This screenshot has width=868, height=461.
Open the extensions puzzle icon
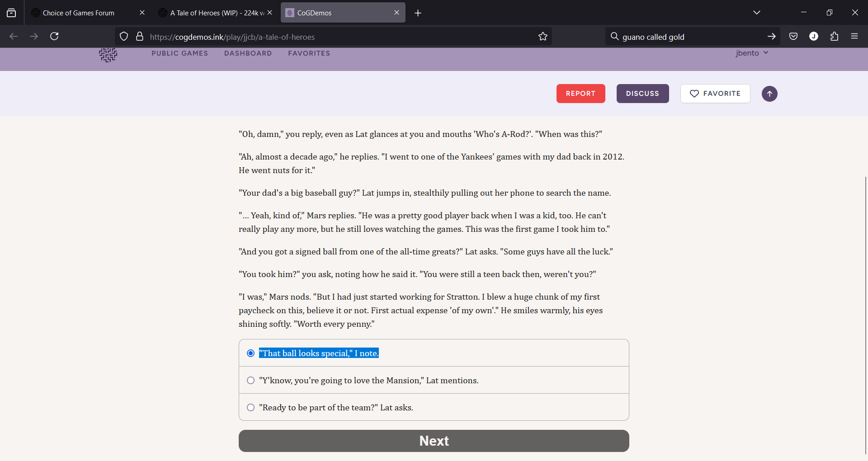pyautogui.click(x=834, y=37)
